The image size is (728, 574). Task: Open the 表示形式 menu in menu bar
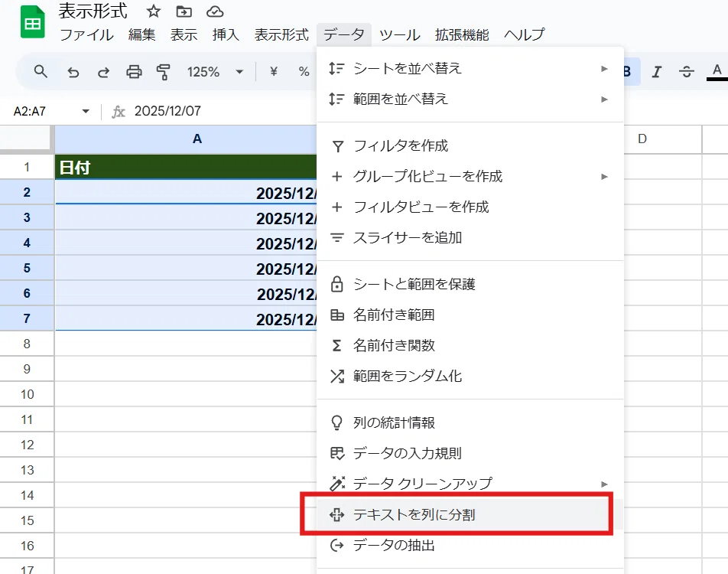click(x=281, y=35)
